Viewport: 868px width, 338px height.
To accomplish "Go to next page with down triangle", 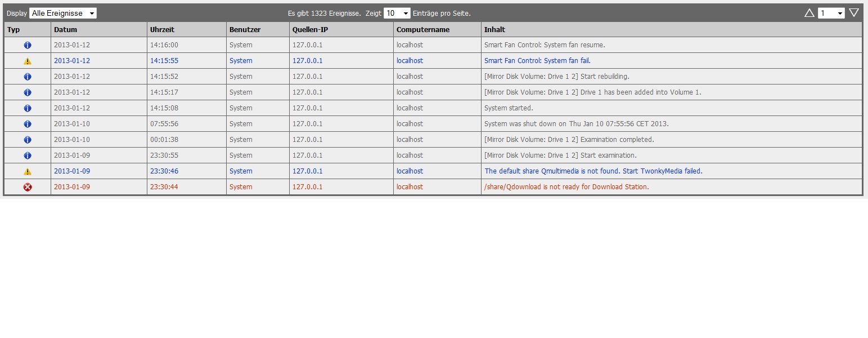I will pos(854,13).
